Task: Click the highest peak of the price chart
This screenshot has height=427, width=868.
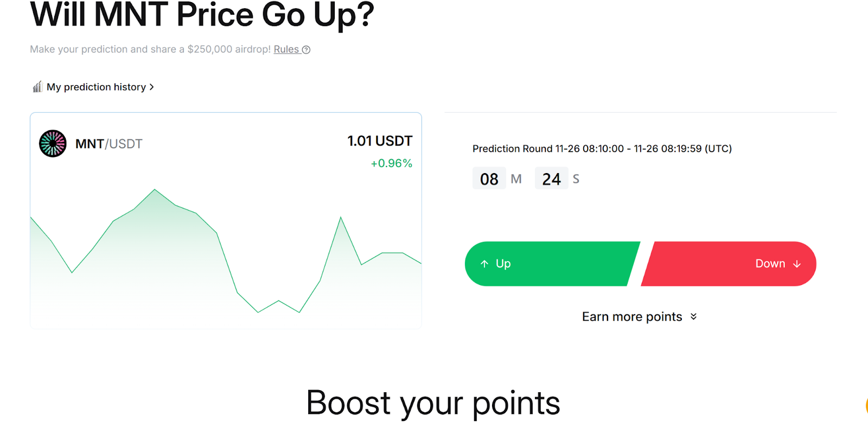Action: 155,189
